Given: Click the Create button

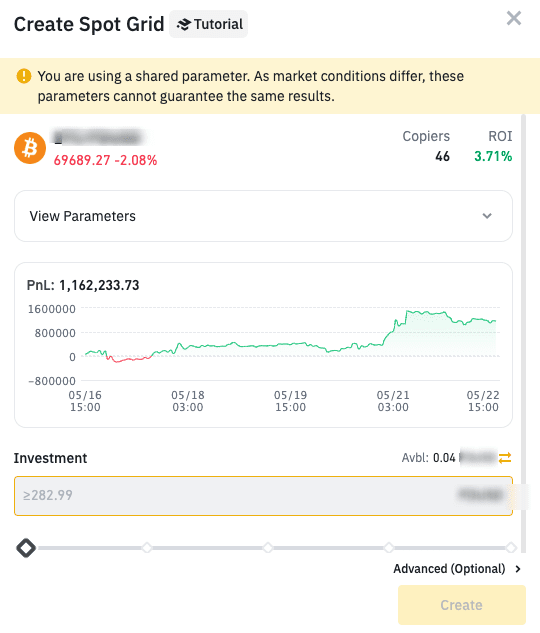Looking at the screenshot, I should tap(462, 605).
